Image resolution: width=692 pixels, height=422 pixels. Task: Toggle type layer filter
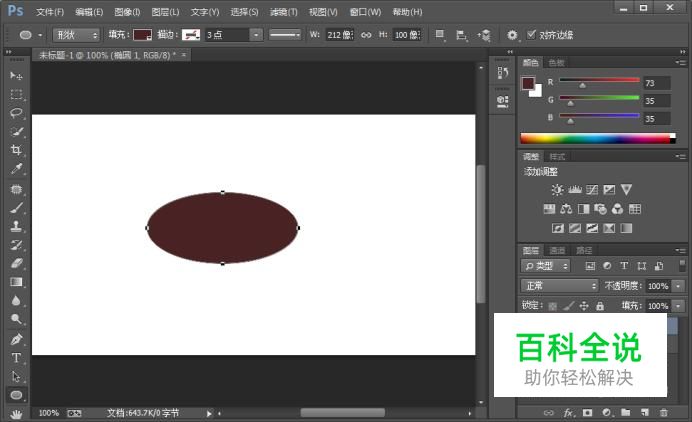click(x=624, y=266)
